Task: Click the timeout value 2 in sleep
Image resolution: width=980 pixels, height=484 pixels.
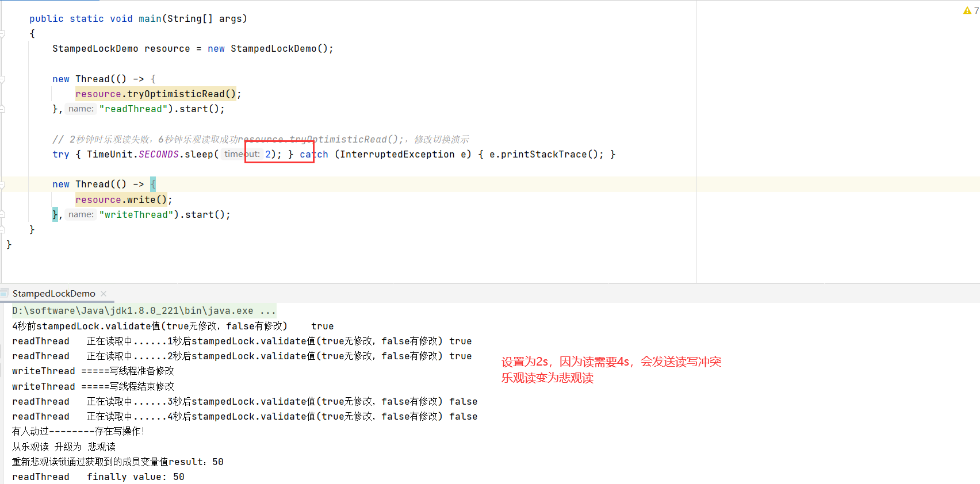Action: click(268, 155)
